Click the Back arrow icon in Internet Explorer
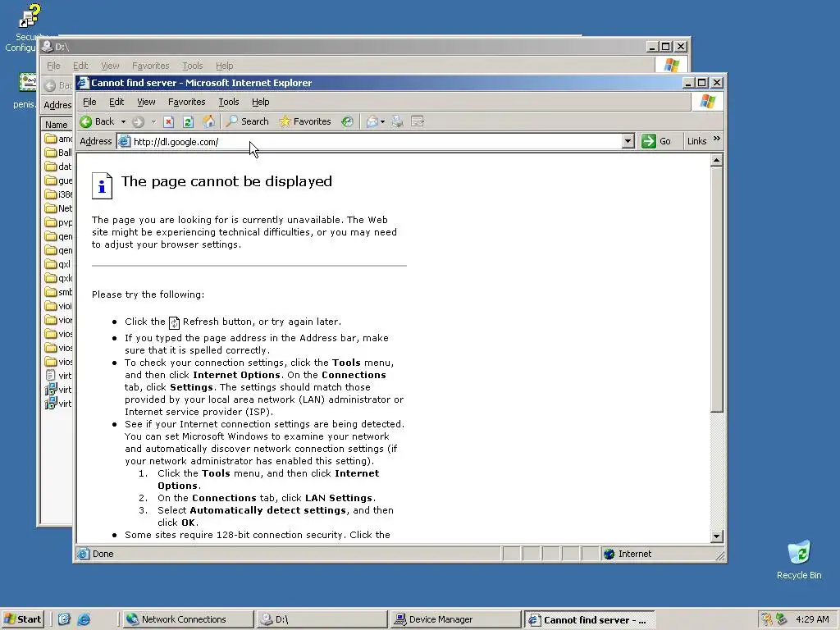840x630 pixels. coord(85,121)
